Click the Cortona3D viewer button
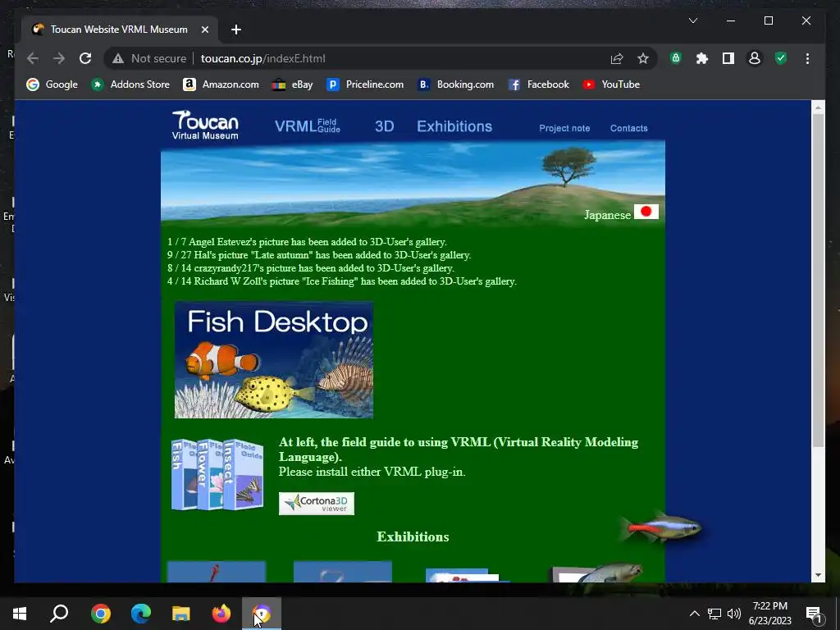 [316, 504]
